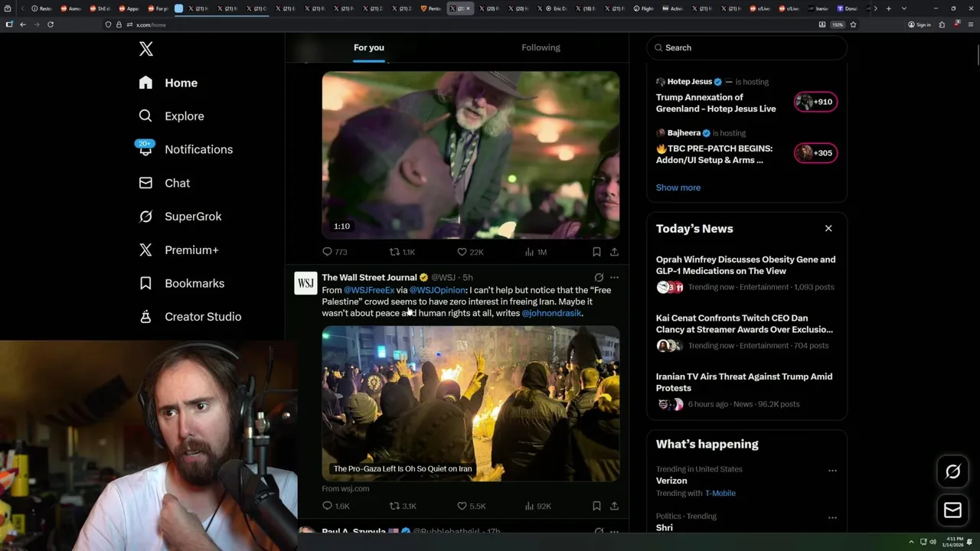Viewport: 980px width, 551px height.
Task: Join Bajheera live space +305
Action: tap(815, 153)
